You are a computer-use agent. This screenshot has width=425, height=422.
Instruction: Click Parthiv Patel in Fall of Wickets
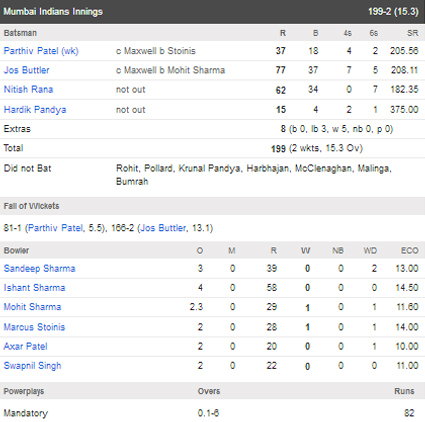pyautogui.click(x=55, y=228)
